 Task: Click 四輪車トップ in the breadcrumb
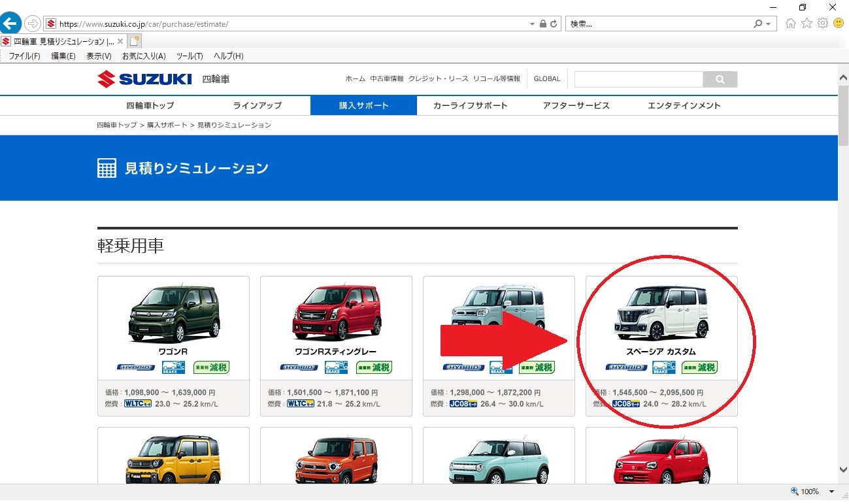click(117, 125)
